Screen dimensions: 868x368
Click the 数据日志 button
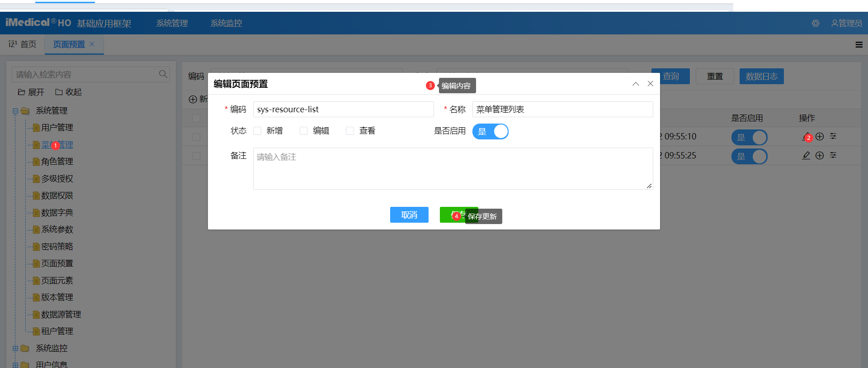point(762,76)
